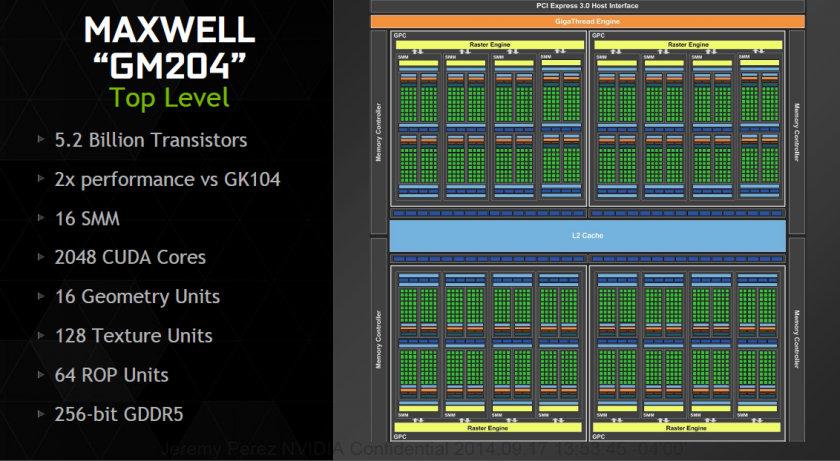Click the bullet arrow beside "16 Geometry Units"

tap(41, 296)
